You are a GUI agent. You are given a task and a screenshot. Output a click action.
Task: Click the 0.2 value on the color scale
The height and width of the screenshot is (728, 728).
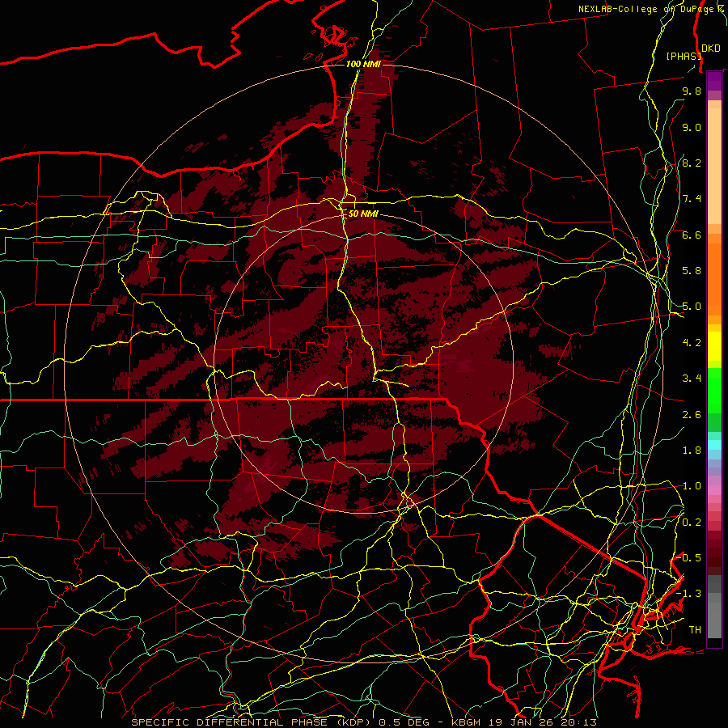pos(692,523)
